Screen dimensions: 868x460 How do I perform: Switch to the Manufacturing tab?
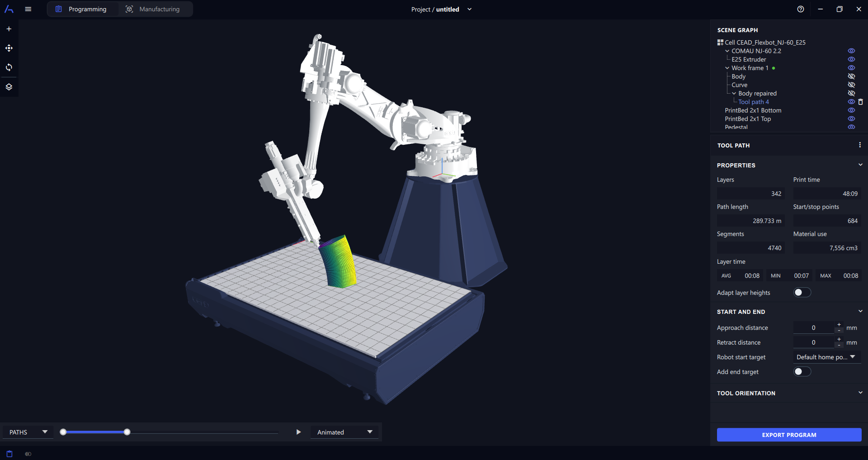pyautogui.click(x=153, y=9)
